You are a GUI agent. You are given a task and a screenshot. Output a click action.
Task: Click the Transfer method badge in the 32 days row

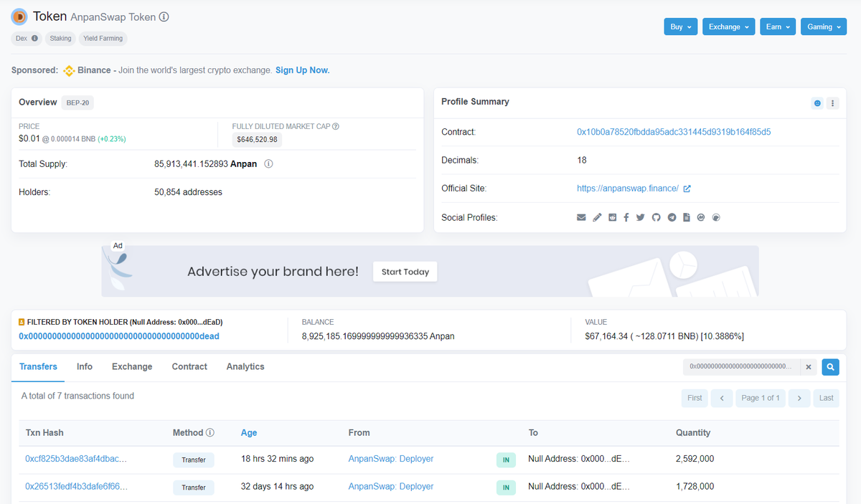(194, 488)
